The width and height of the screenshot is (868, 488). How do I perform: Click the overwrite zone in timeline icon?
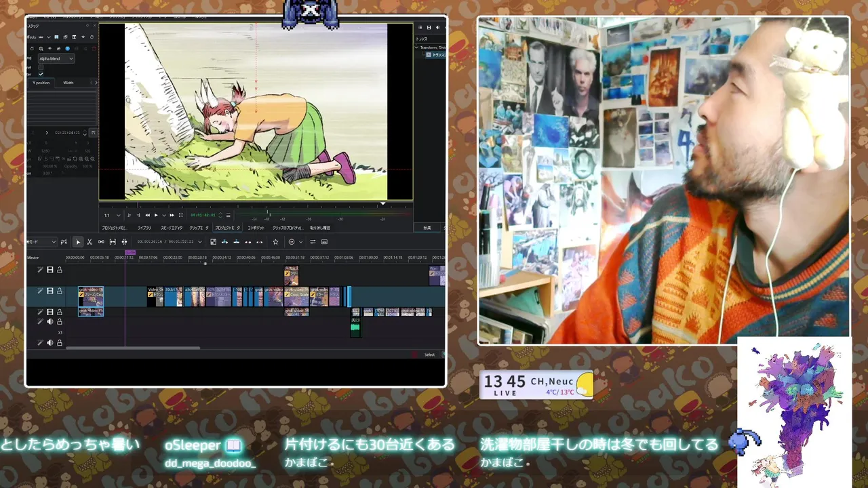(x=236, y=242)
